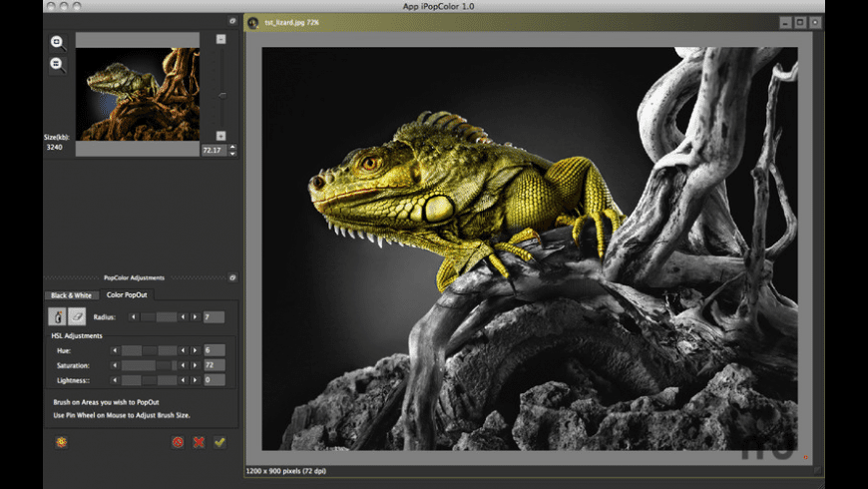Select the eraser tool
This screenshot has width=868, height=489.
pyautogui.click(x=77, y=316)
